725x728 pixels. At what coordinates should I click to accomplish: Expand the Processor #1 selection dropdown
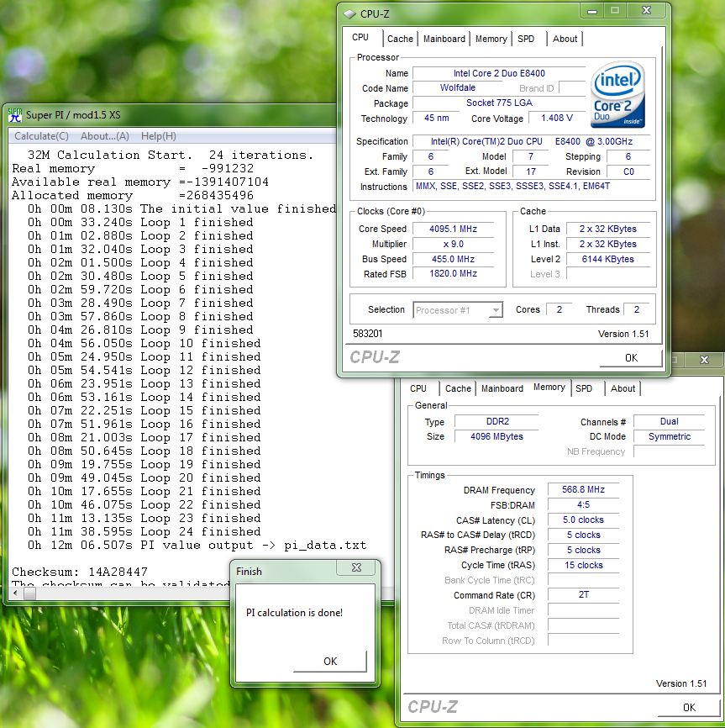(496, 310)
